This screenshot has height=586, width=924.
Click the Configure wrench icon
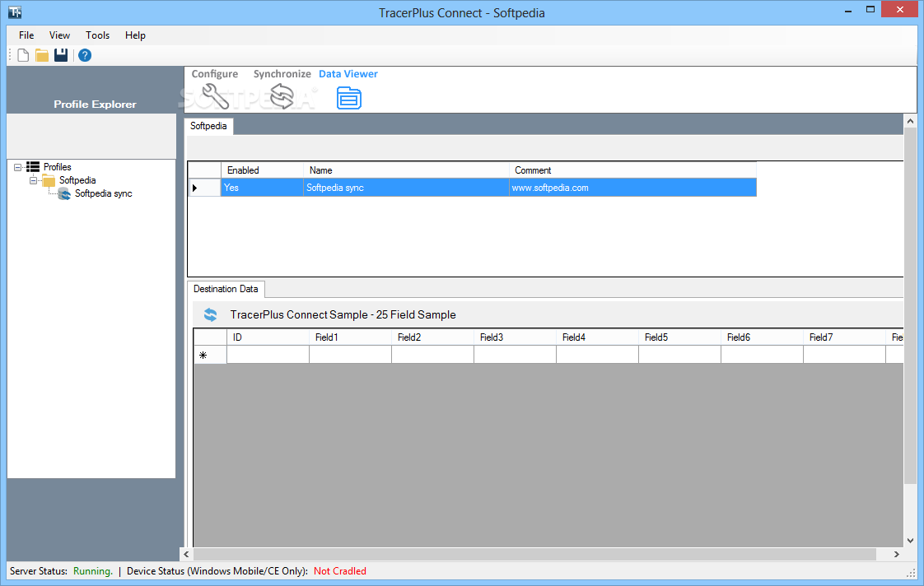click(215, 96)
